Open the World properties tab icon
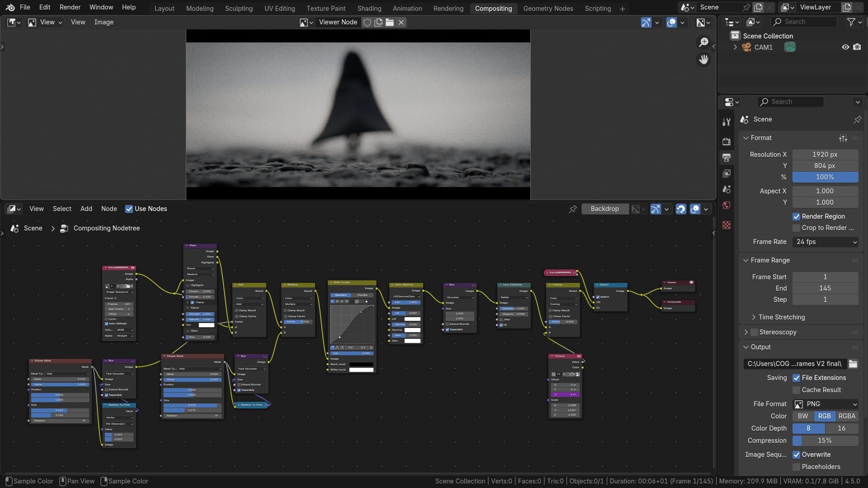This screenshot has width=868, height=488. (x=726, y=206)
